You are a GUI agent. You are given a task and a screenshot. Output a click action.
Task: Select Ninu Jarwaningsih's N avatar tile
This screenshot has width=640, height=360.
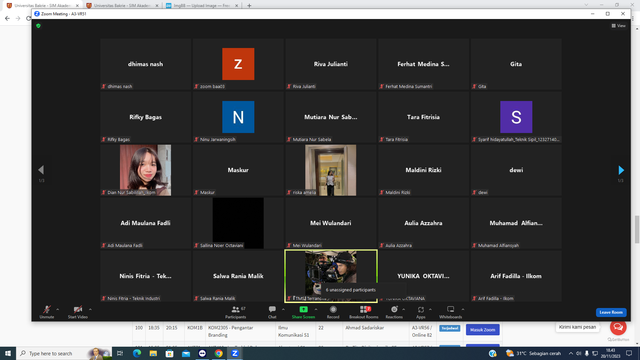tap(238, 117)
